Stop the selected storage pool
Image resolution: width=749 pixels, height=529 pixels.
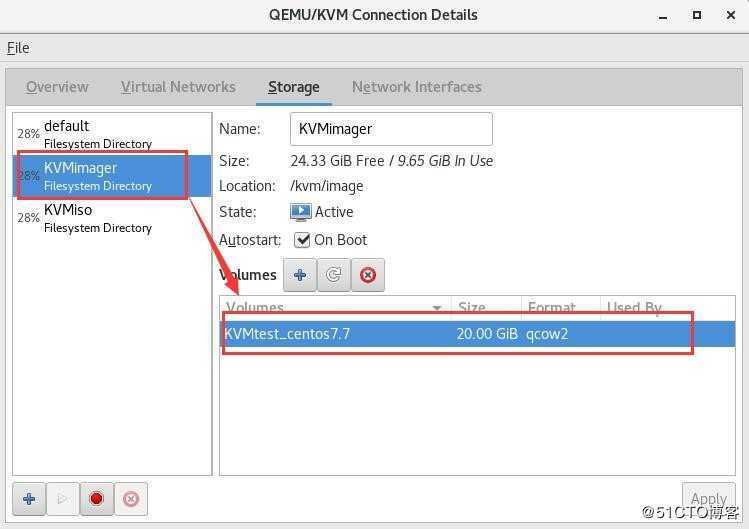pos(96,499)
